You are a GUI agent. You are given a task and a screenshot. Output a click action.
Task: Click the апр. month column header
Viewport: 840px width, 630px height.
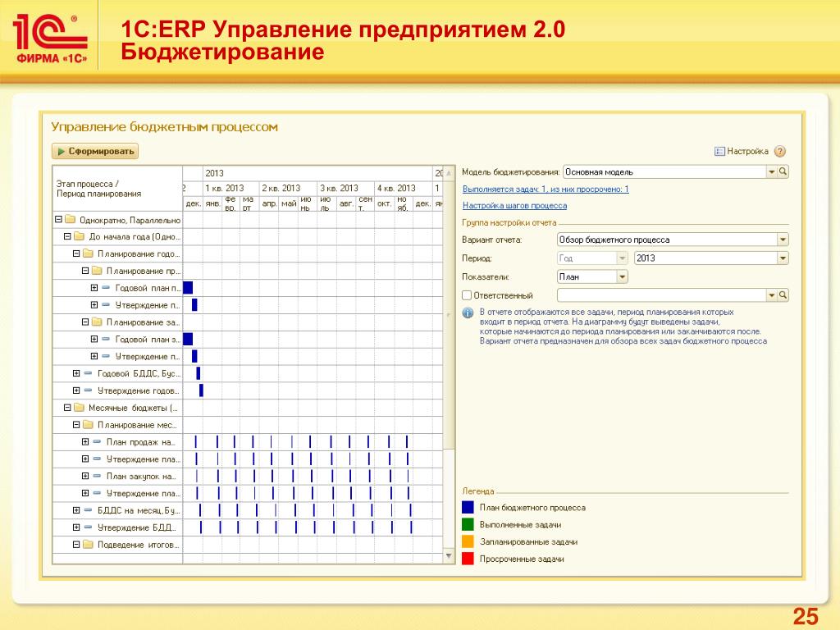[x=269, y=203]
